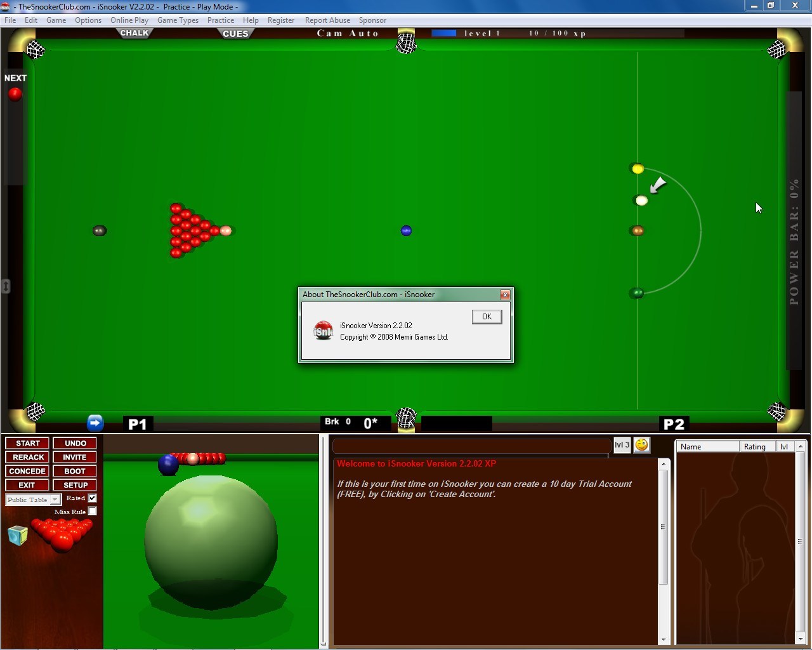Viewport: 812px width, 650px height.
Task: Click the iSnooker logo in About dialog
Action: 324,330
